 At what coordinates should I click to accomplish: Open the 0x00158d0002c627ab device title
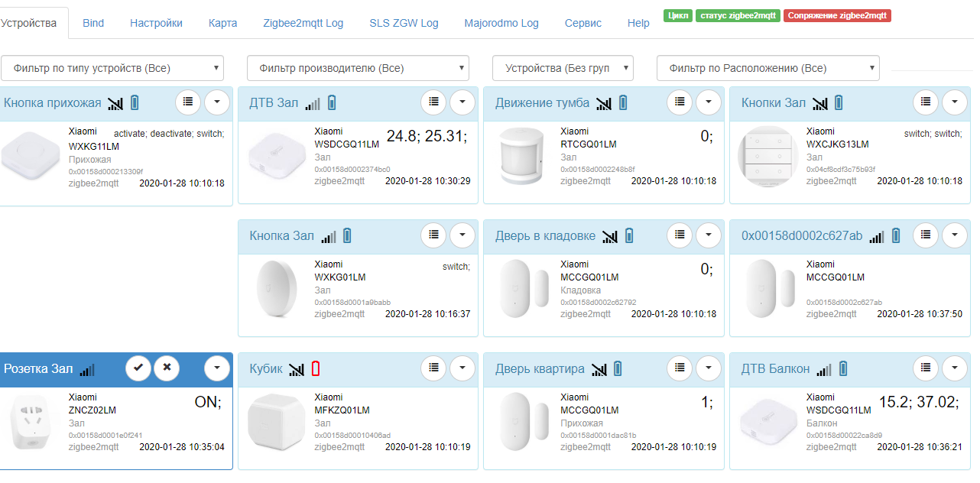802,235
